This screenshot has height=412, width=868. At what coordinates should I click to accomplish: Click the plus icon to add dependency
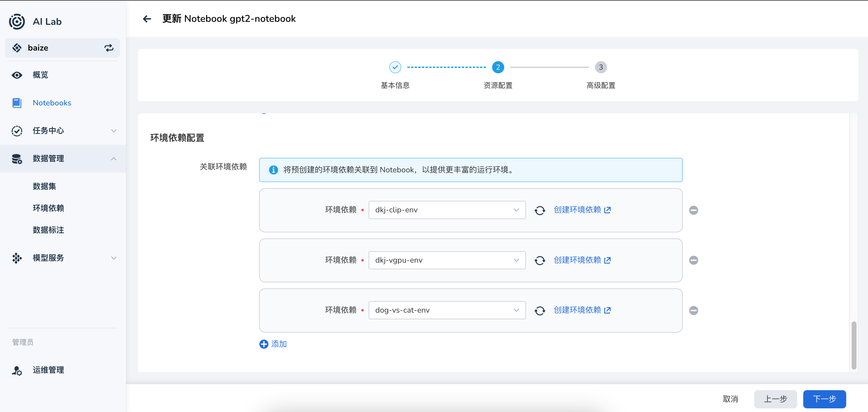tap(264, 344)
